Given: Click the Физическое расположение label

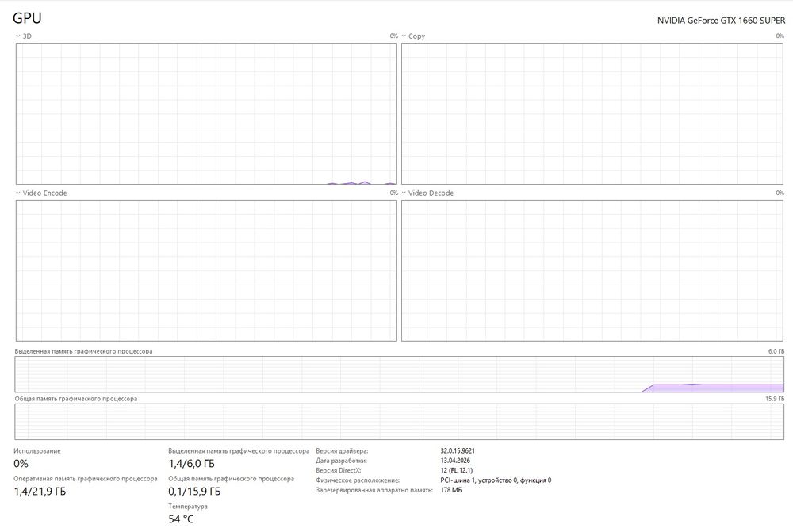Looking at the screenshot, I should (358, 480).
